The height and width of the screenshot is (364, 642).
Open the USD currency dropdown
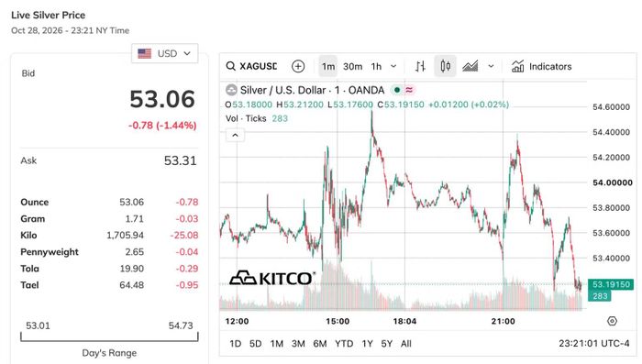click(164, 54)
